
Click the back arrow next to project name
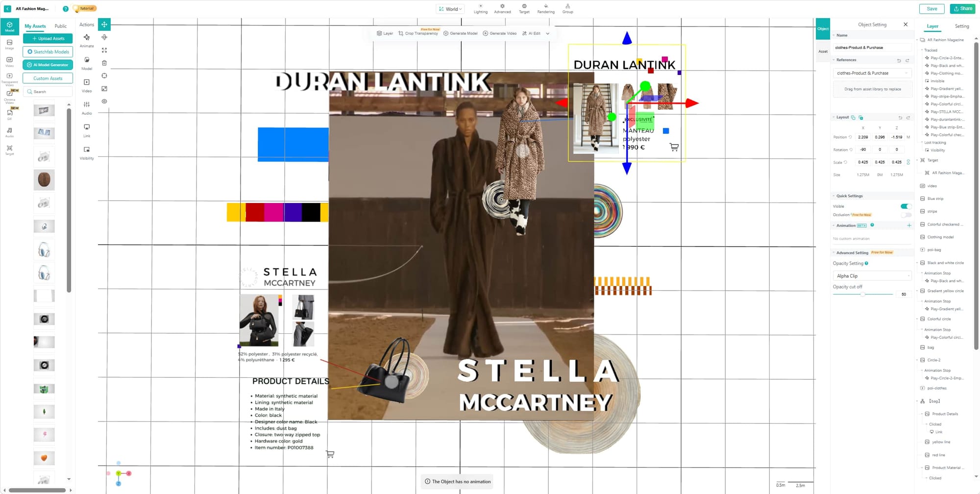7,9
